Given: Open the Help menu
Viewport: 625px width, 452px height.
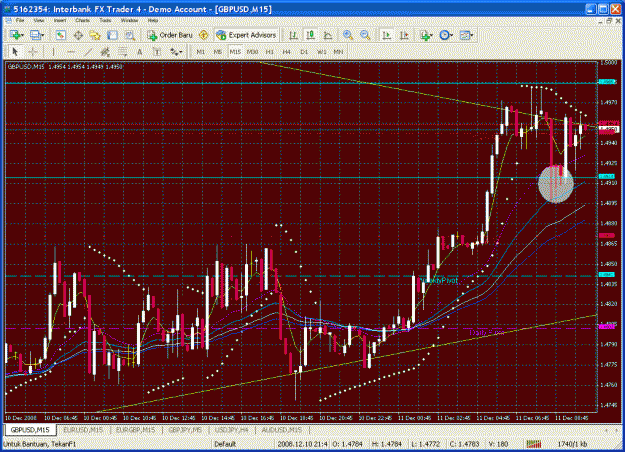Looking at the screenshot, I should pos(153,20).
